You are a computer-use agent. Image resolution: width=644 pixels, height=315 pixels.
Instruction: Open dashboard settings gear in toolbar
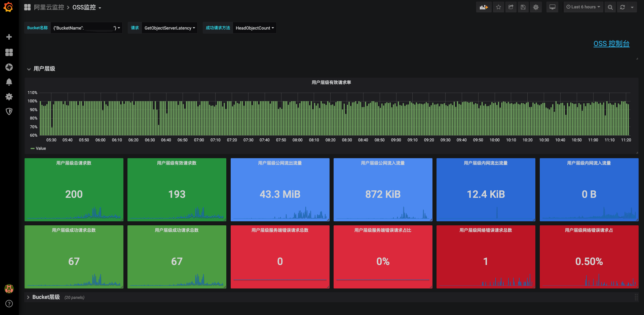(x=536, y=7)
